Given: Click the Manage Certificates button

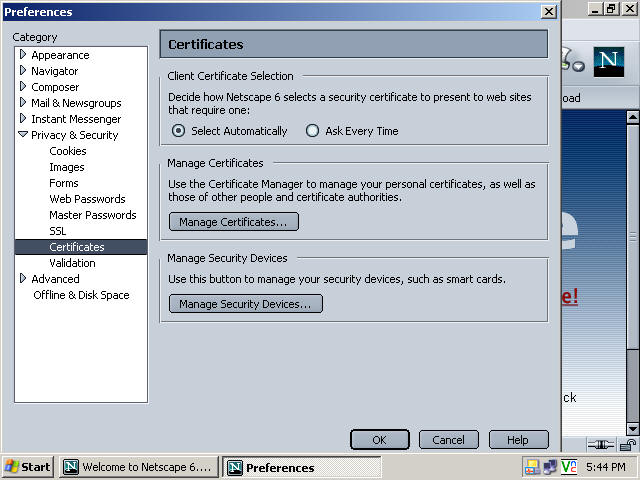Looking at the screenshot, I should pos(234,222).
